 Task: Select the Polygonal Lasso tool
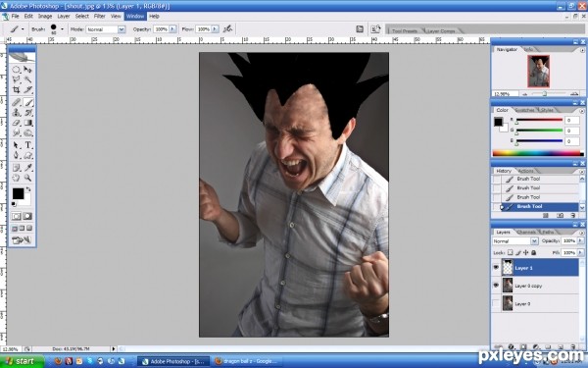(16, 79)
